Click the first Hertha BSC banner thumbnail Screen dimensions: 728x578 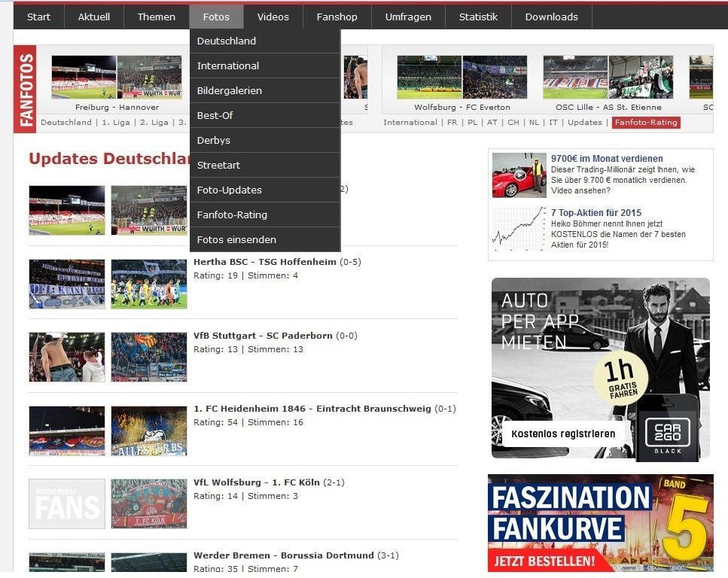(x=67, y=284)
